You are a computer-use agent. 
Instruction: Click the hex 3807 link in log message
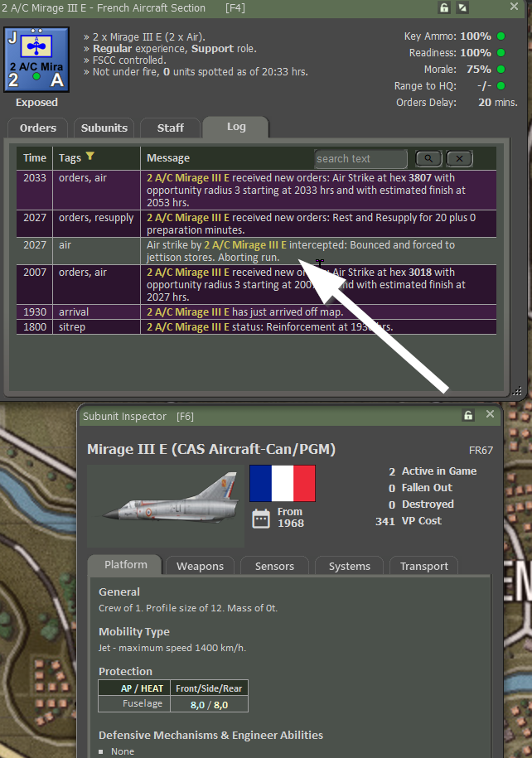click(x=420, y=178)
